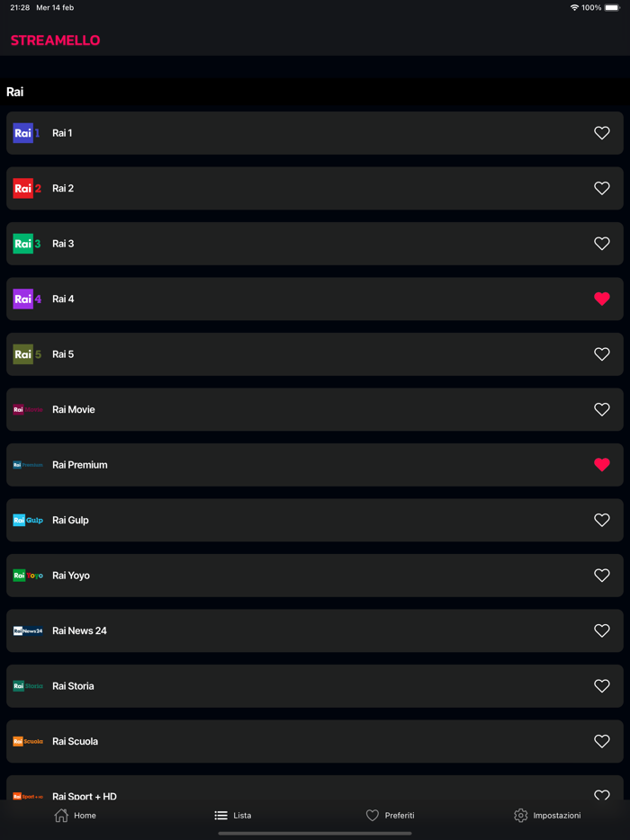The width and height of the screenshot is (630, 840).
Task: Select the Rai 3 channel logo
Action: (24, 243)
